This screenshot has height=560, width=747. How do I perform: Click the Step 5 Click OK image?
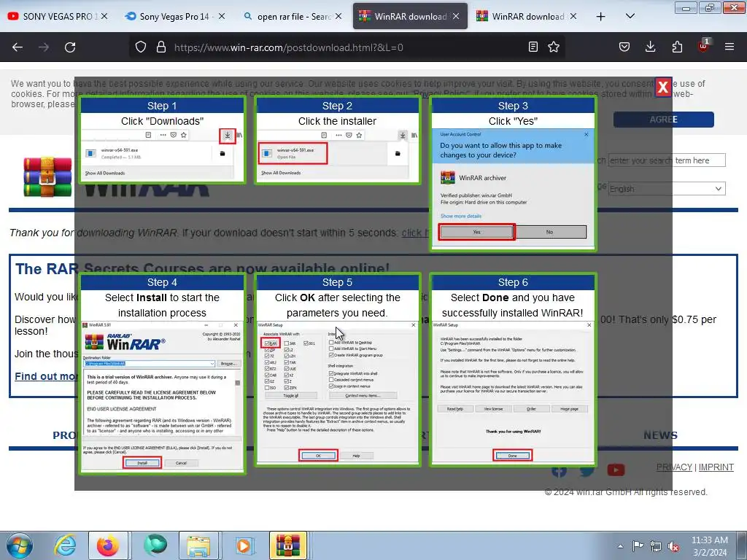point(338,370)
